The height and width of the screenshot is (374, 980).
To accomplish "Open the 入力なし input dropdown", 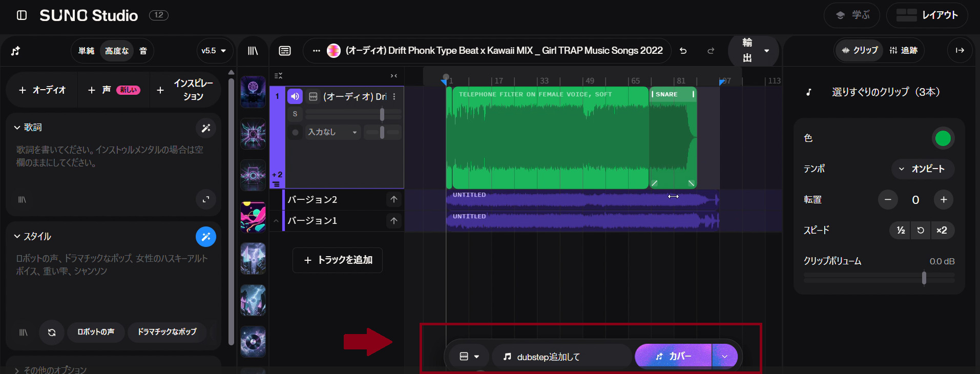I will [333, 132].
